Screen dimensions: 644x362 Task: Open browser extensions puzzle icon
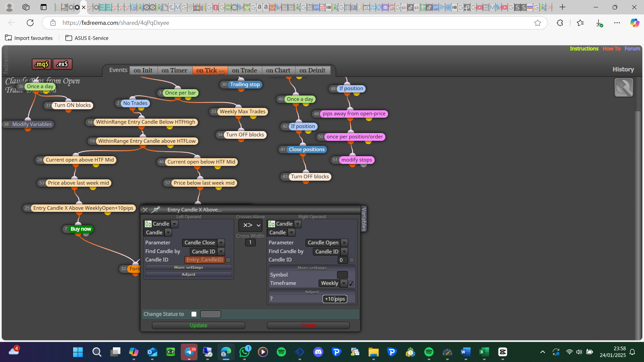[x=560, y=23]
